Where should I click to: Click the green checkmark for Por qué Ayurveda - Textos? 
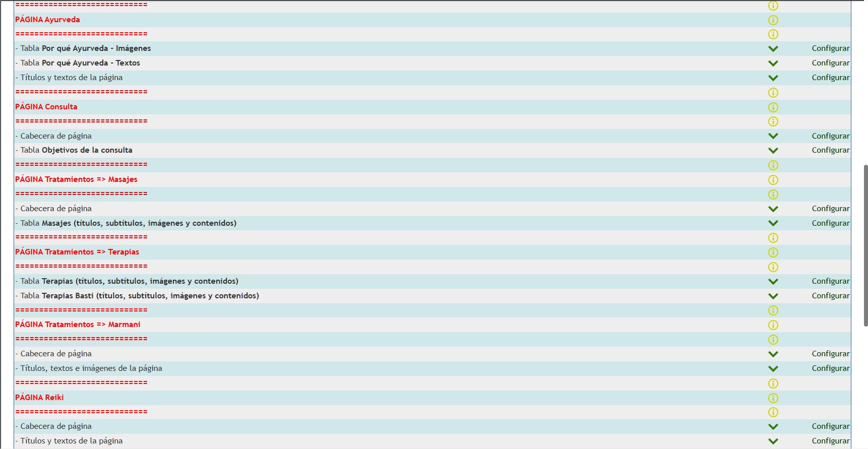point(773,63)
